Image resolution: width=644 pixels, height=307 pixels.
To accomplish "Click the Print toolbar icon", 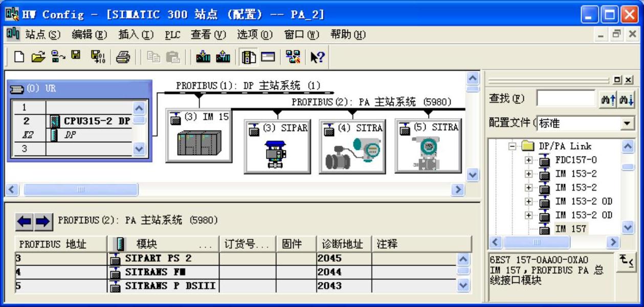I will 123,57.
